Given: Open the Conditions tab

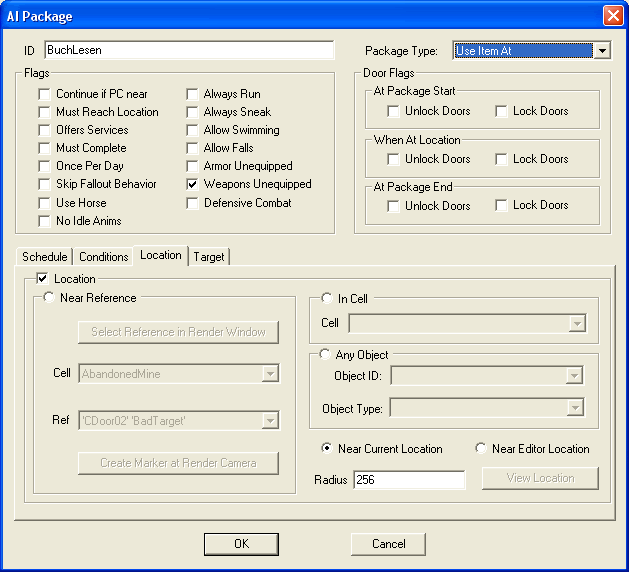Looking at the screenshot, I should point(104,257).
